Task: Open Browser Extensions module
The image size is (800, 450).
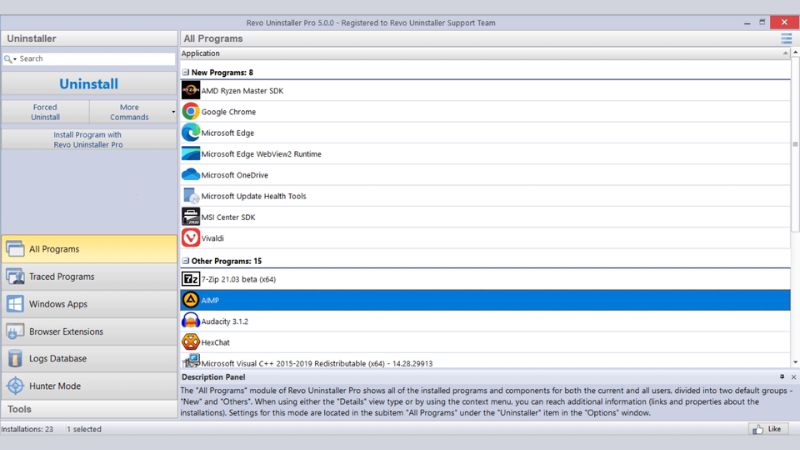Action: point(89,332)
